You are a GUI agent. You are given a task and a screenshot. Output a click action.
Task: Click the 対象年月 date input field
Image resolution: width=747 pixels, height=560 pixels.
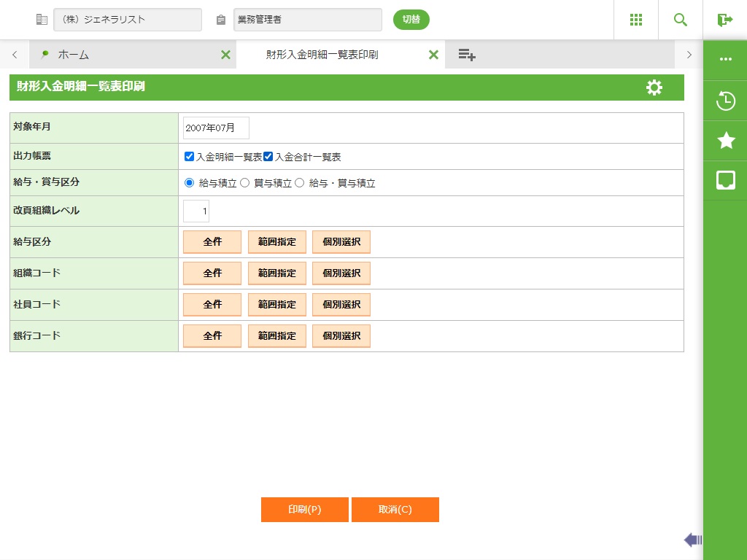(216, 128)
